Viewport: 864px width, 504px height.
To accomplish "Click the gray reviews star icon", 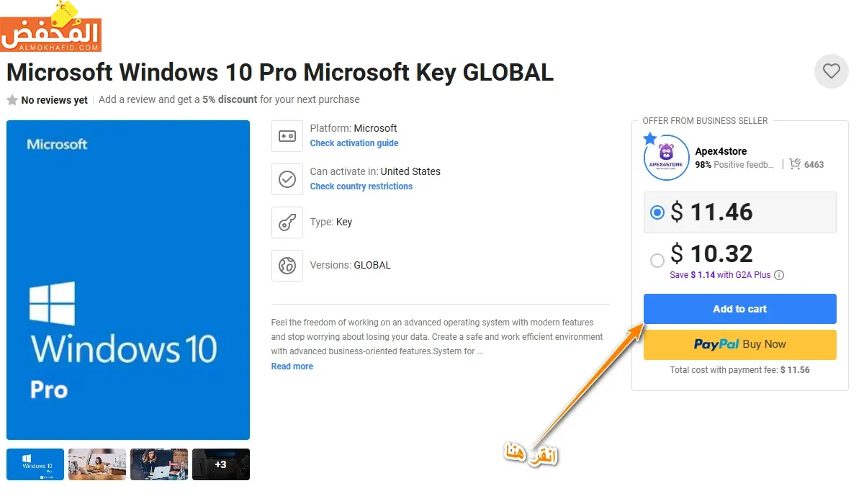I will click(x=12, y=100).
